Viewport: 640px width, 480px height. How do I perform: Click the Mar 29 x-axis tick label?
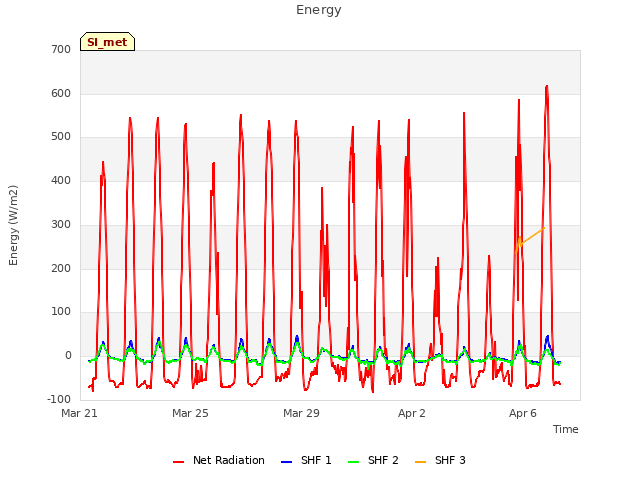[x=301, y=413]
